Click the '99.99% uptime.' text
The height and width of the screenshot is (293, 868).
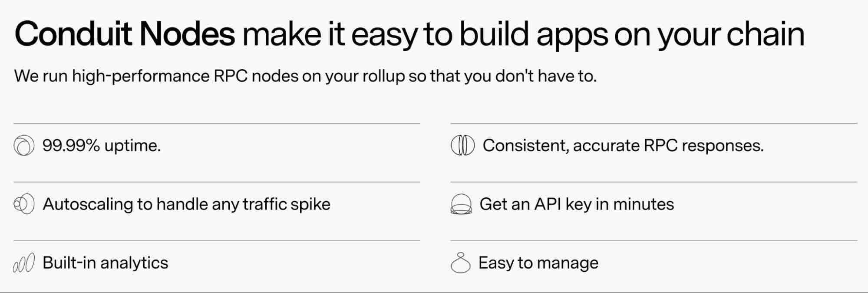102,146
